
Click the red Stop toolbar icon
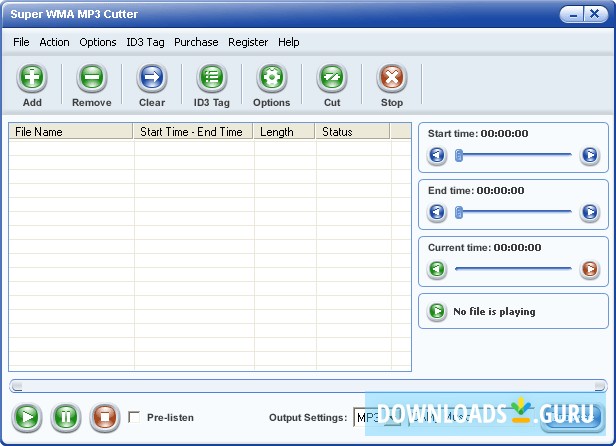pos(392,77)
